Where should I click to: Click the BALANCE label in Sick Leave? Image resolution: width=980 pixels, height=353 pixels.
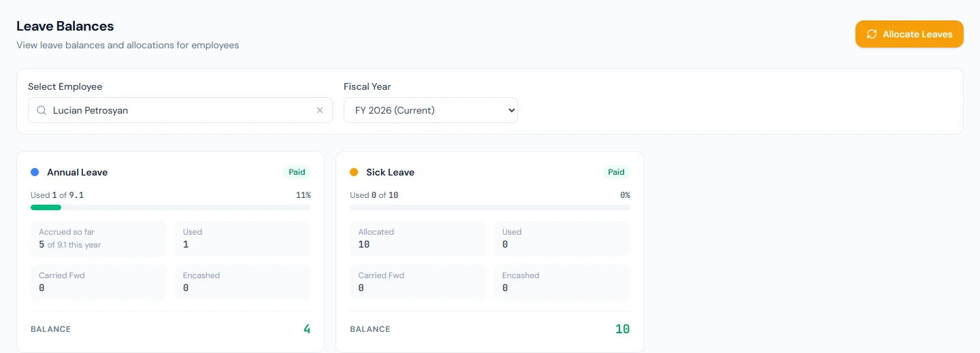370,329
